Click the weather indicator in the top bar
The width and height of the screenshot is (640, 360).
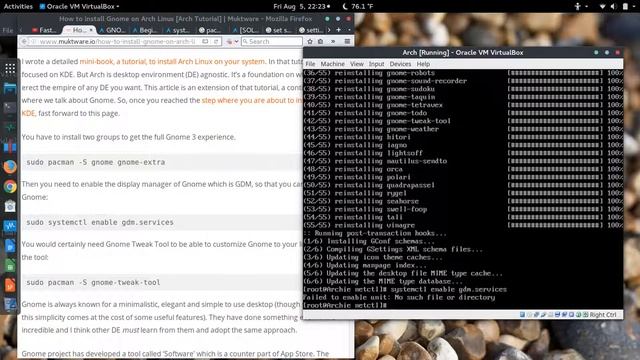click(358, 6)
